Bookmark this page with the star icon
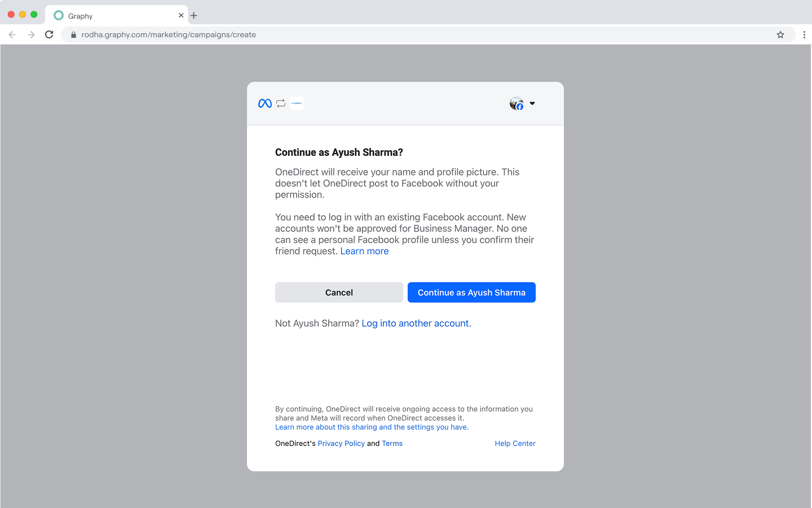 point(780,34)
